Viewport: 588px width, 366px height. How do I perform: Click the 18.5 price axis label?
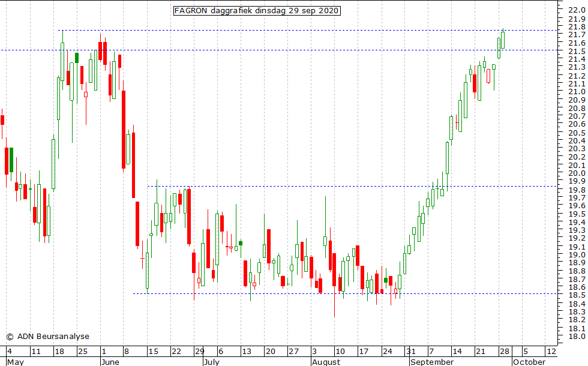click(577, 295)
